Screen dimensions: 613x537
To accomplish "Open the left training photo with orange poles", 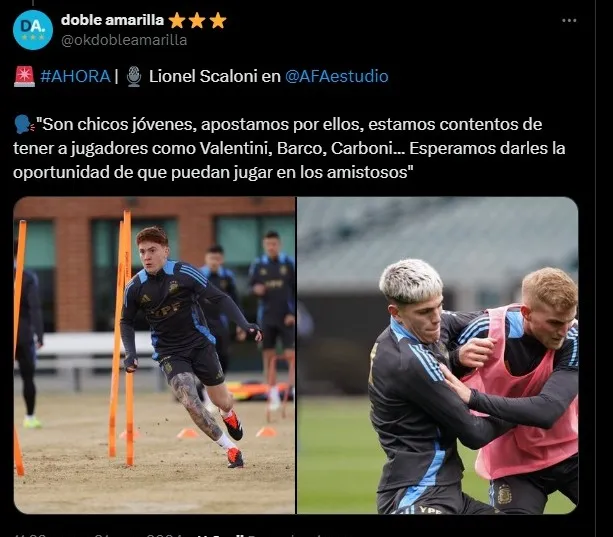I will click(x=154, y=355).
